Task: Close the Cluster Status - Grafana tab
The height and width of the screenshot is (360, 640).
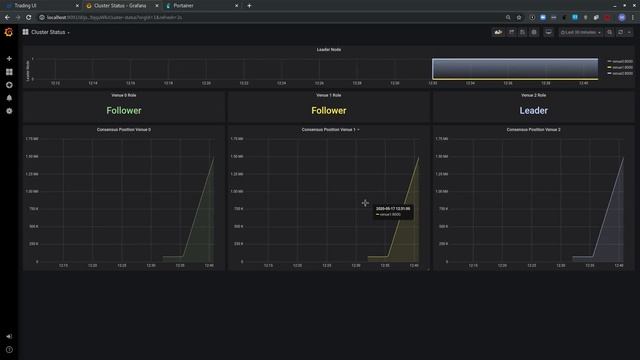Action: click(157, 6)
